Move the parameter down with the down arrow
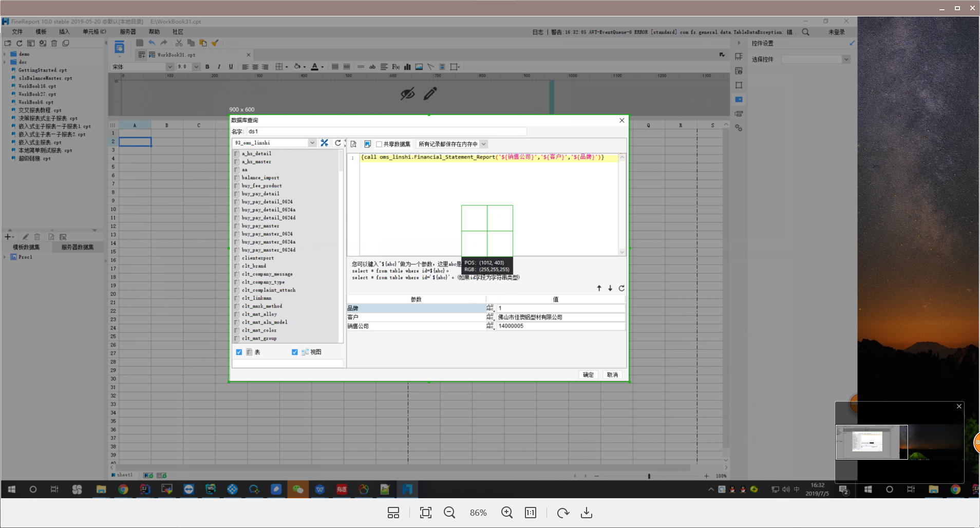The height and width of the screenshot is (528, 980). (610, 288)
